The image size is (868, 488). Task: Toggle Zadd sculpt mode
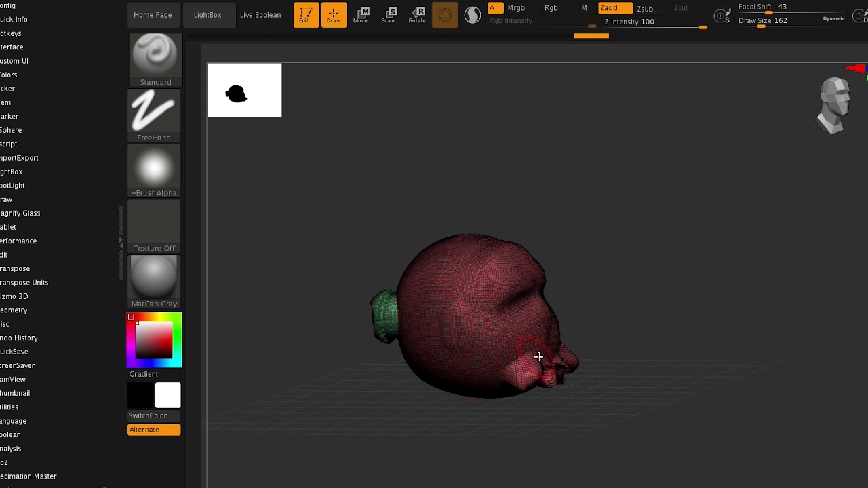click(x=616, y=8)
